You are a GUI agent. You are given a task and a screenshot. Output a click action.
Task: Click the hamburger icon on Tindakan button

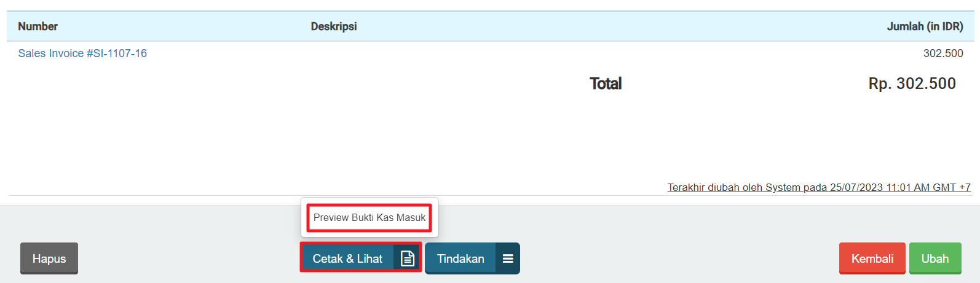coord(508,258)
